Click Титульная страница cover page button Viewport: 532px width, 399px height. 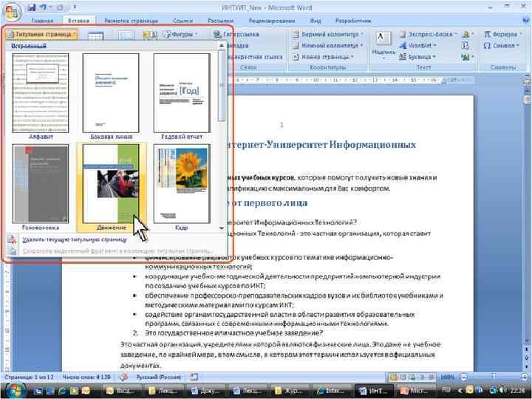tap(41, 34)
